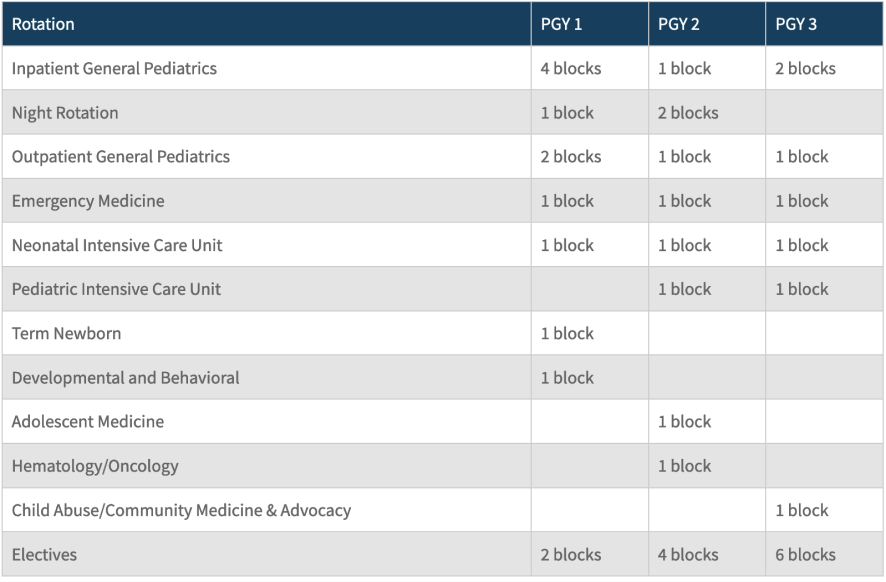
Task: Click the Night Rotation row label
Action: (65, 113)
